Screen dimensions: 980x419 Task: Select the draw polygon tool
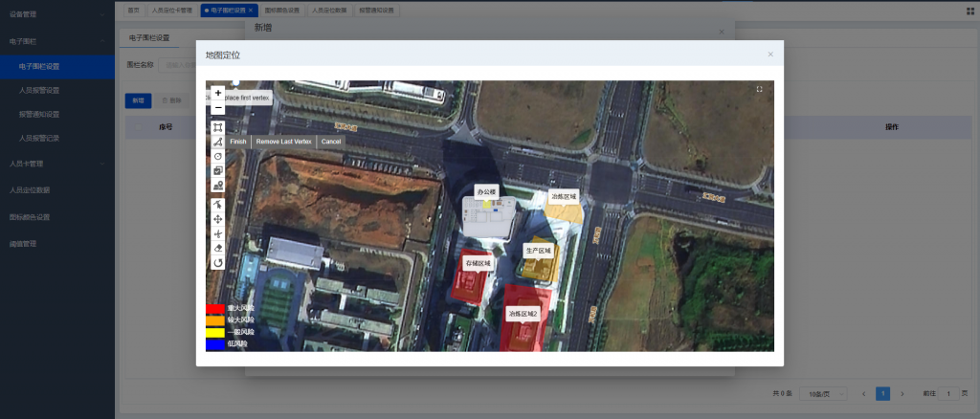pos(218,142)
